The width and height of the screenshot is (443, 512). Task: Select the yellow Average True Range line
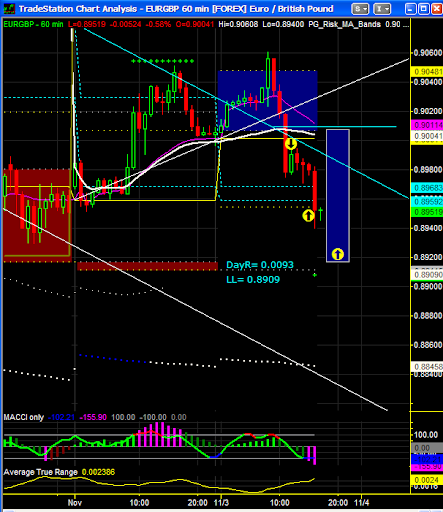(x=159, y=485)
